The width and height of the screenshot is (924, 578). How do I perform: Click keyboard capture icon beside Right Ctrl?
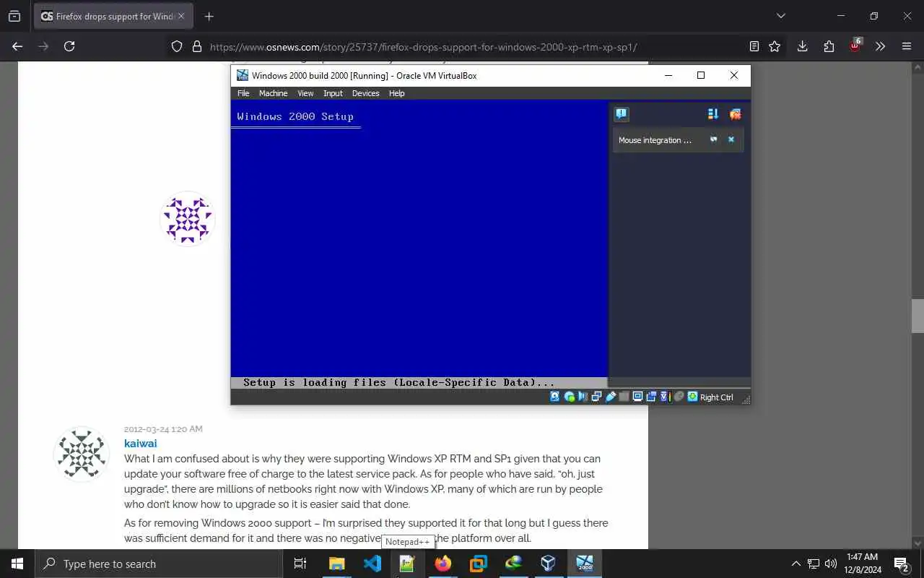click(x=693, y=397)
